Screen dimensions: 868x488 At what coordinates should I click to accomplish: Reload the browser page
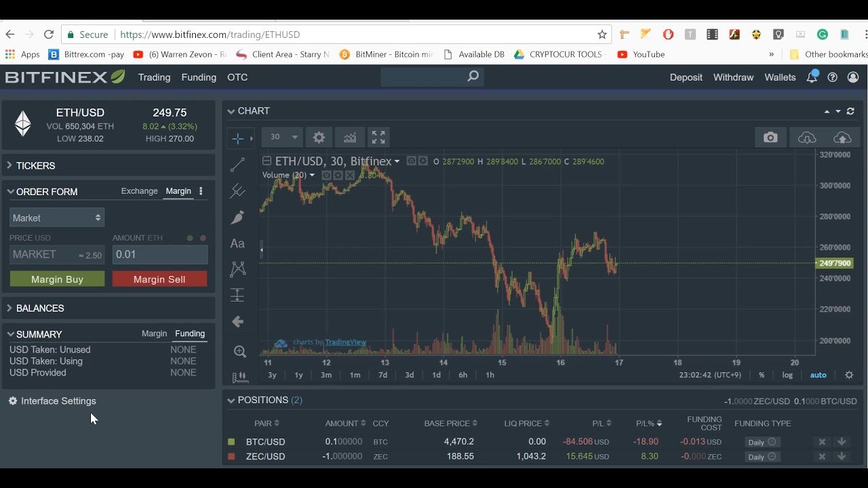click(x=48, y=35)
